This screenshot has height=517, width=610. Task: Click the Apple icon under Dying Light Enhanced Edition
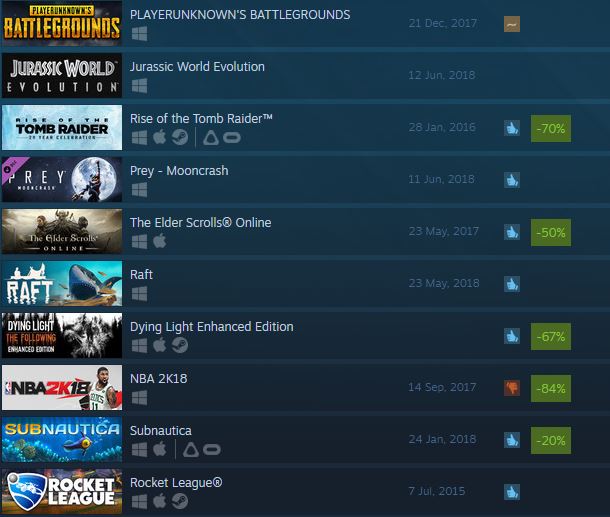[160, 345]
